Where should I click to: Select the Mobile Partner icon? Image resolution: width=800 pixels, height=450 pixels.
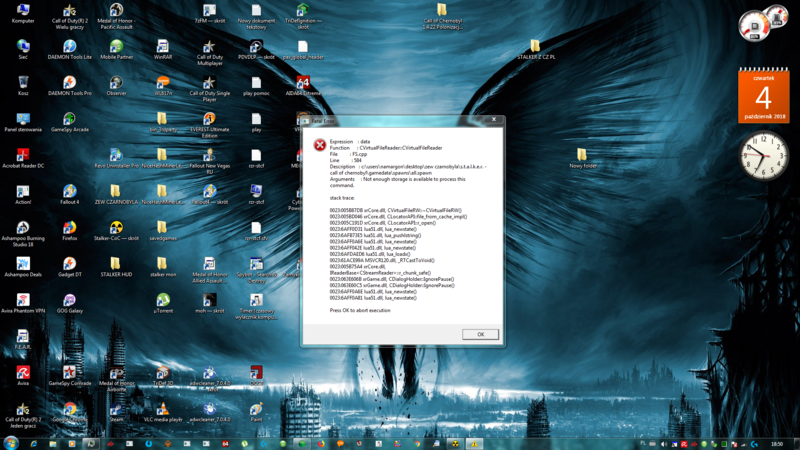pos(116,49)
